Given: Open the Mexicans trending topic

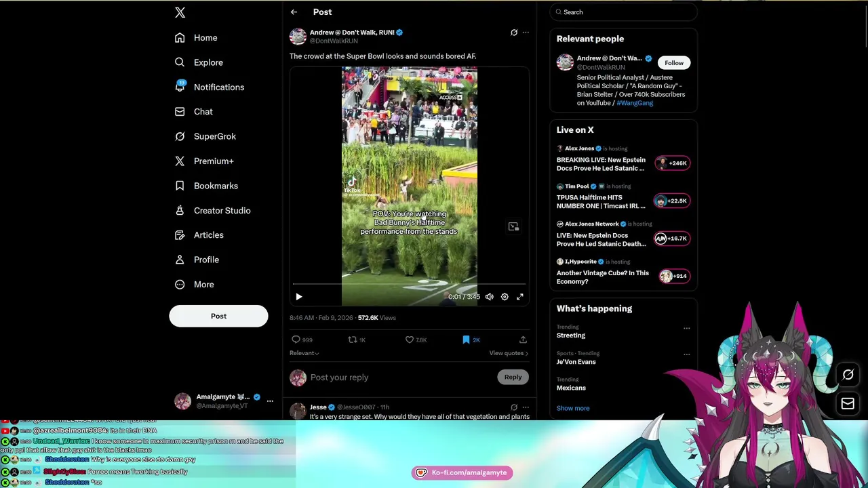Looking at the screenshot, I should point(571,388).
